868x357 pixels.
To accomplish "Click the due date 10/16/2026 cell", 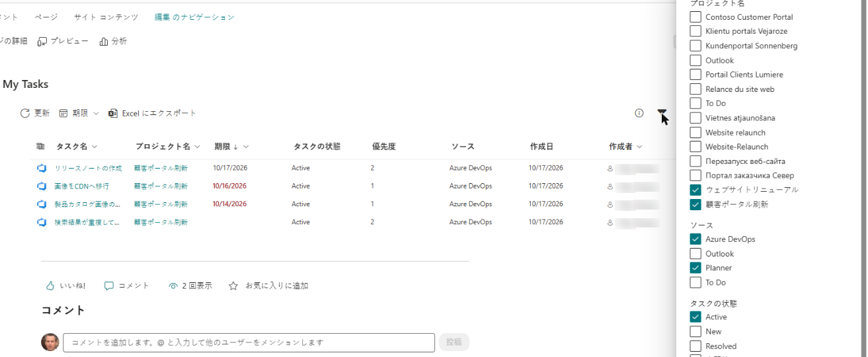I will click(229, 186).
